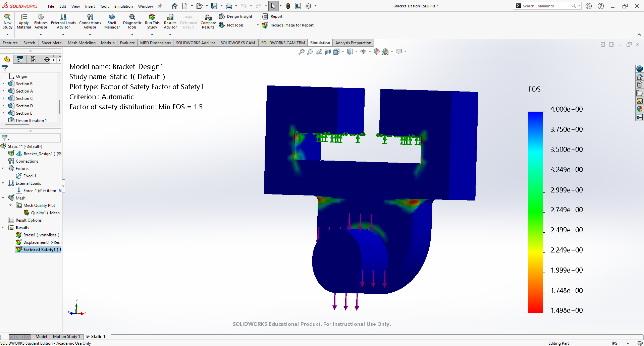
Task: Open the Options gear icon
Action: [x=308, y=6]
